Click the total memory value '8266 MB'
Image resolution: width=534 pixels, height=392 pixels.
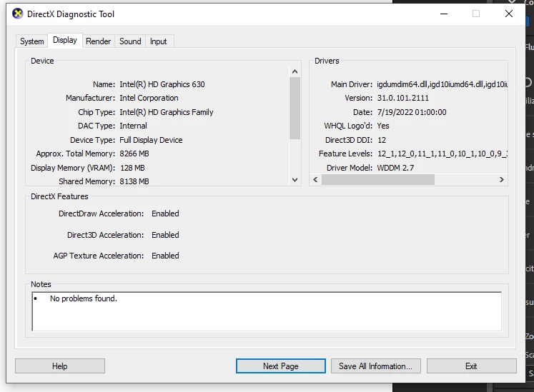(134, 154)
